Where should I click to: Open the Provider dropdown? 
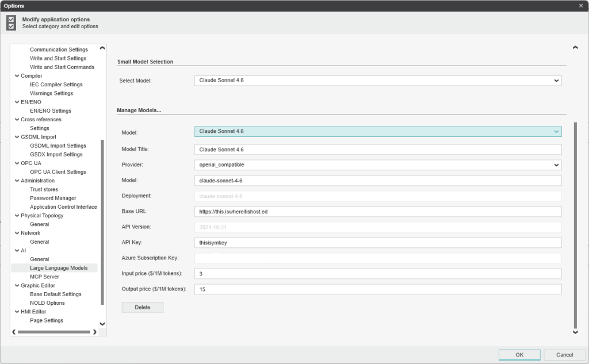click(x=378, y=165)
